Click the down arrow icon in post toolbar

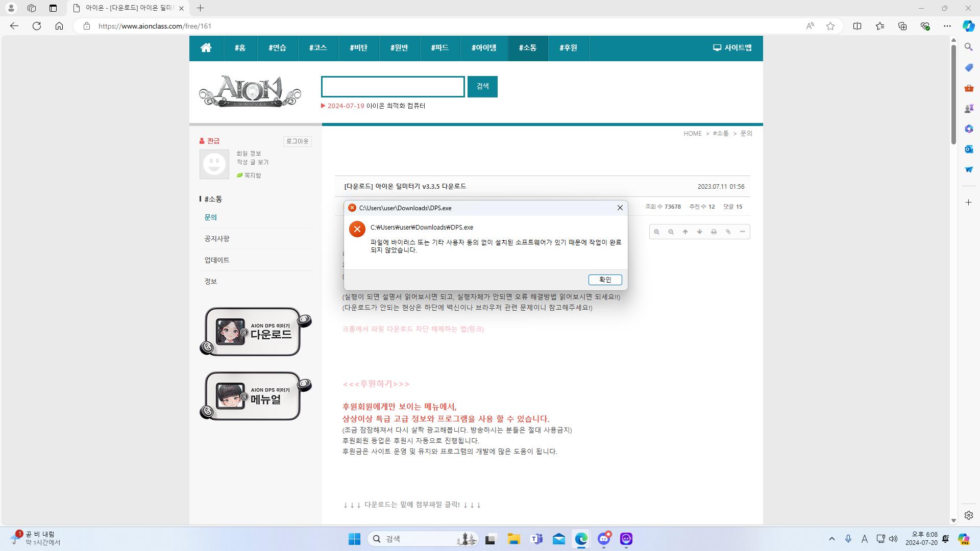[x=700, y=232]
